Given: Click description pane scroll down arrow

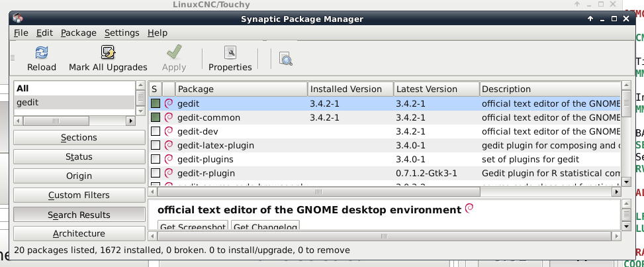Looking at the screenshot, I should tap(626, 226).
